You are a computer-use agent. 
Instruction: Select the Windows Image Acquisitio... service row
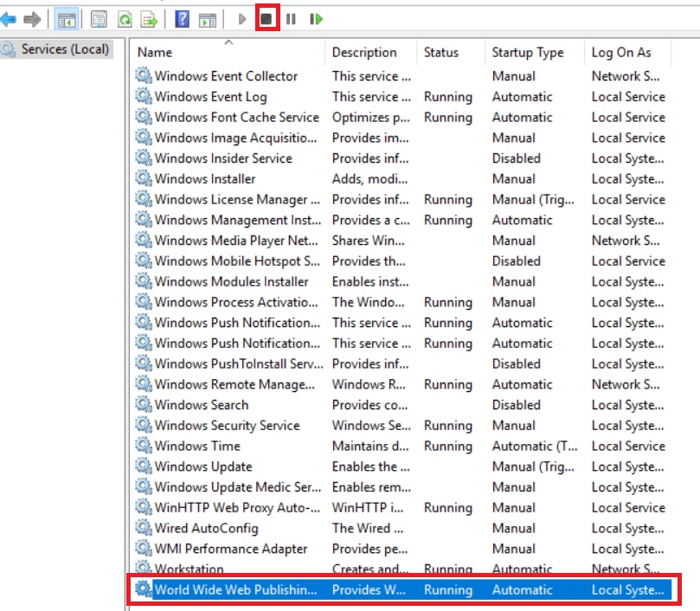402,138
